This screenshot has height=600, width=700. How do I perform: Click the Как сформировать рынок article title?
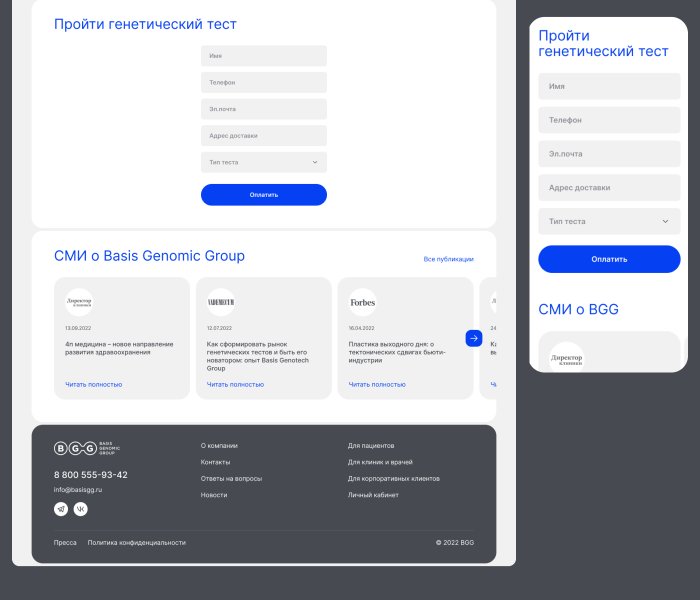pyautogui.click(x=258, y=356)
